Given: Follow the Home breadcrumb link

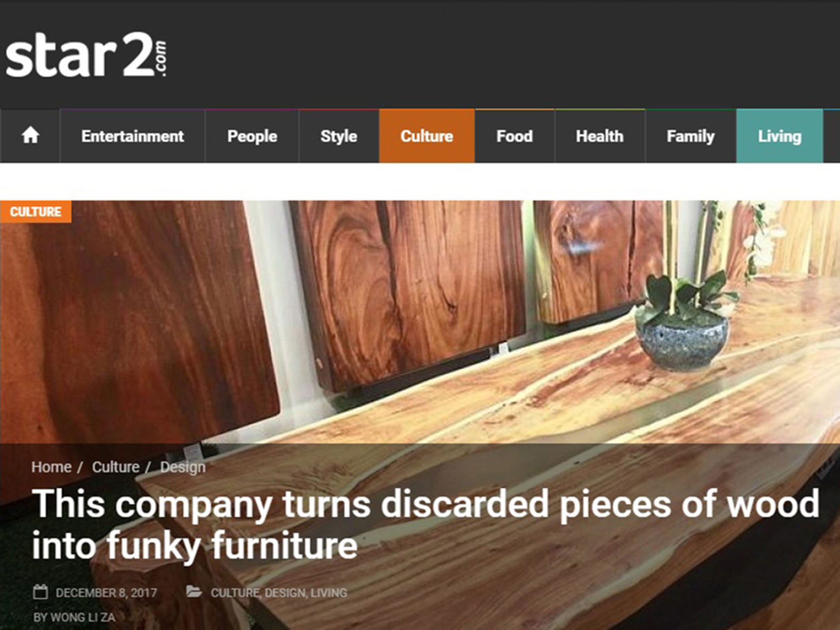Looking at the screenshot, I should (51, 467).
